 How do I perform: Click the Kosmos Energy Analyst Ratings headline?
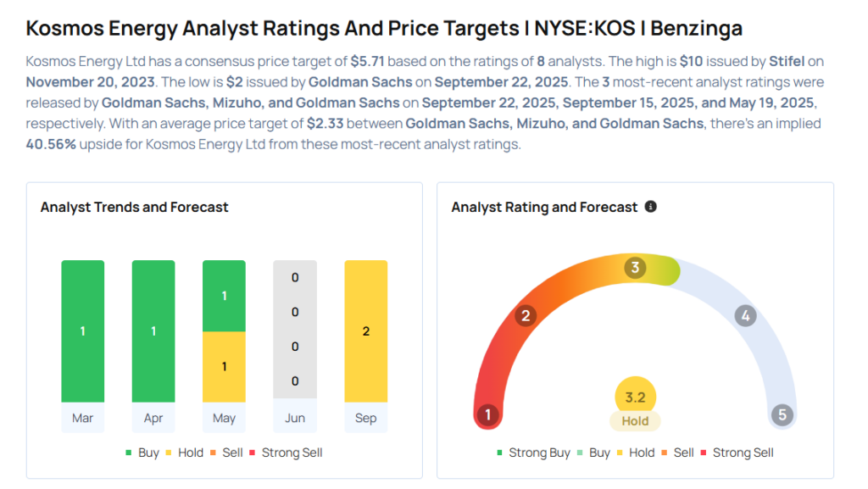coord(384,28)
